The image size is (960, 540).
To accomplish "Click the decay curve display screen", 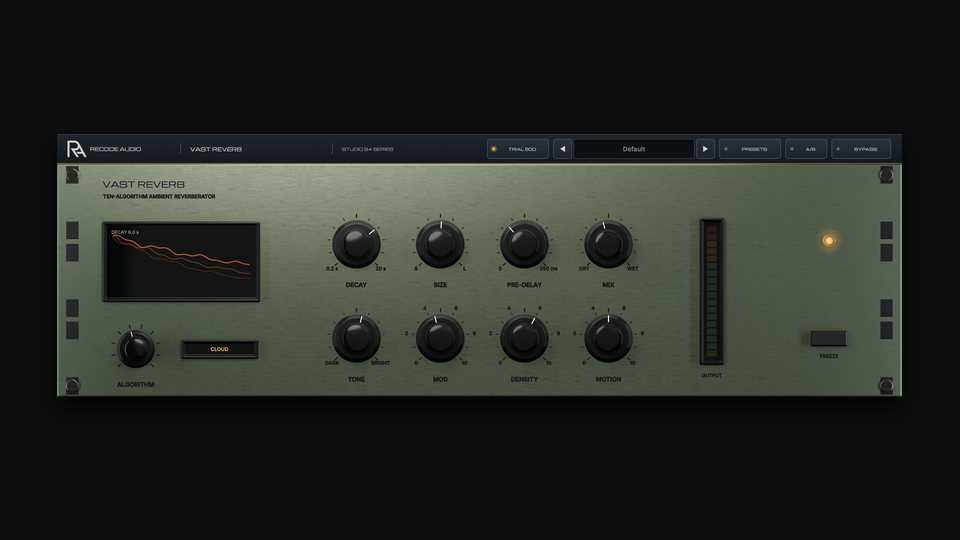I will pyautogui.click(x=181, y=261).
